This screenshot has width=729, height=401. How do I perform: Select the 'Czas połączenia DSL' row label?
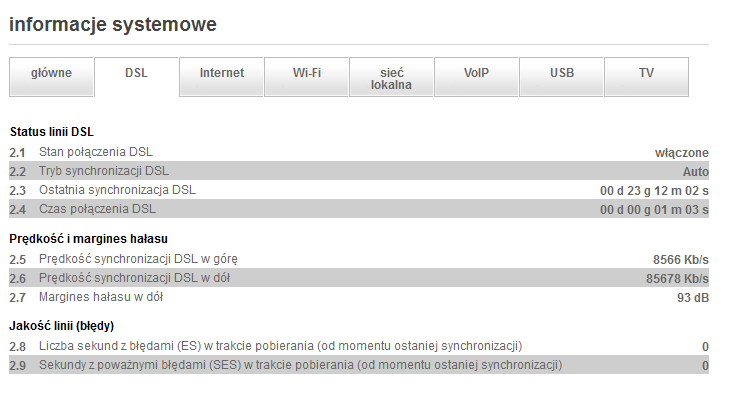coord(97,209)
